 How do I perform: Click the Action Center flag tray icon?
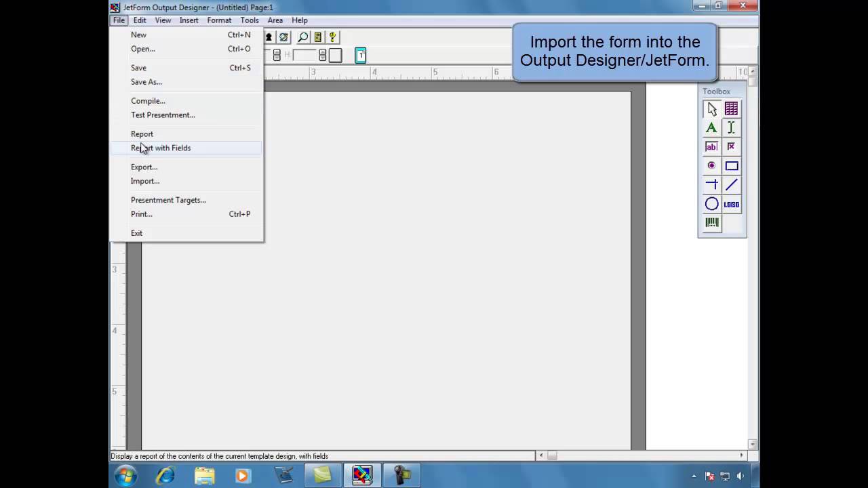[x=710, y=476]
